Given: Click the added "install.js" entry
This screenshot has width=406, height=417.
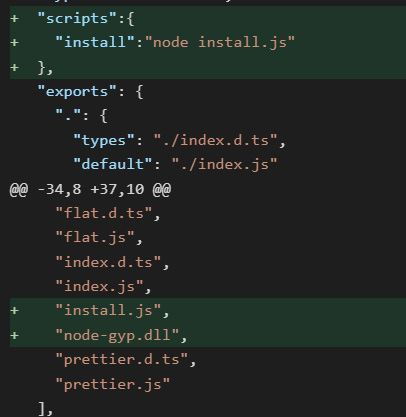Looking at the screenshot, I should click(x=208, y=311).
